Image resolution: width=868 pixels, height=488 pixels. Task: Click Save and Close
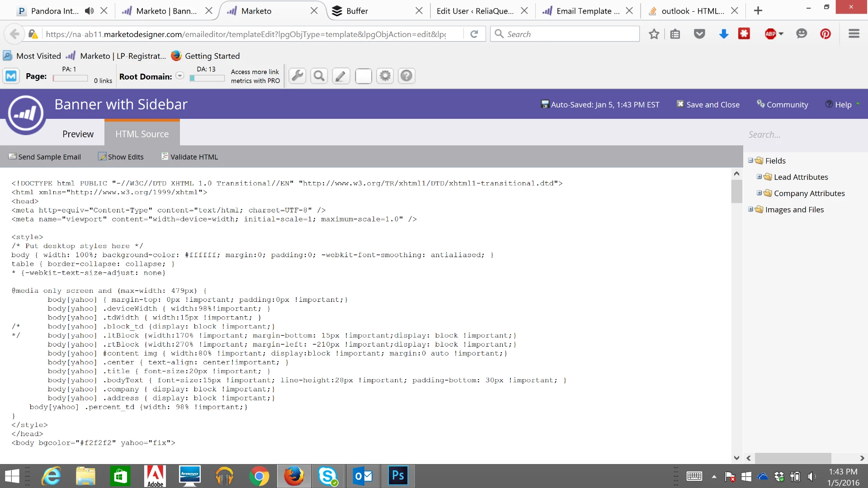point(708,104)
